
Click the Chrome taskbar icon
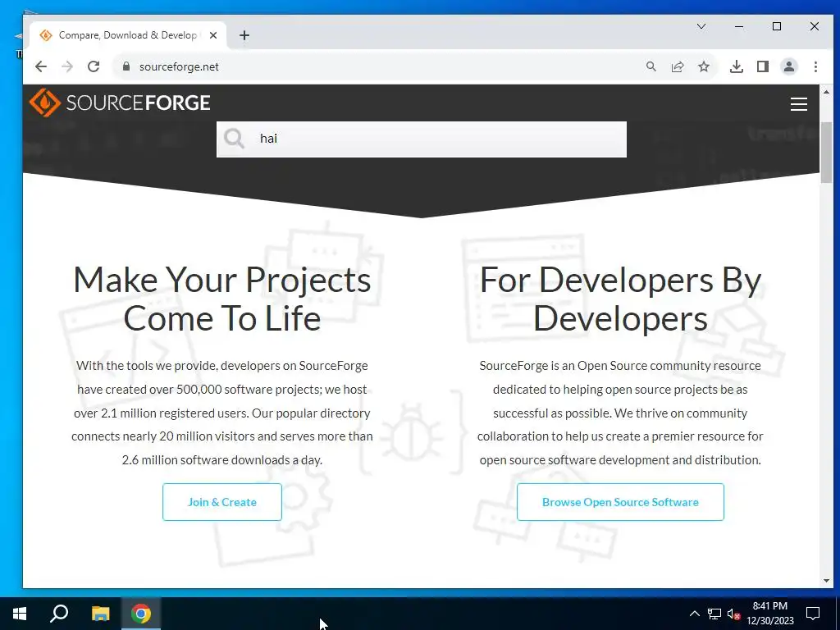coord(141,614)
